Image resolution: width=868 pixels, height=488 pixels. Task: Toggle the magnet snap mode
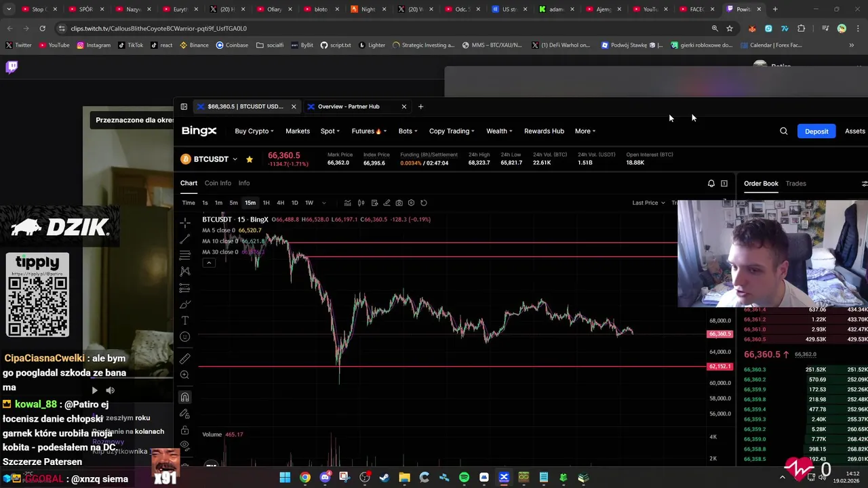pos(184,397)
